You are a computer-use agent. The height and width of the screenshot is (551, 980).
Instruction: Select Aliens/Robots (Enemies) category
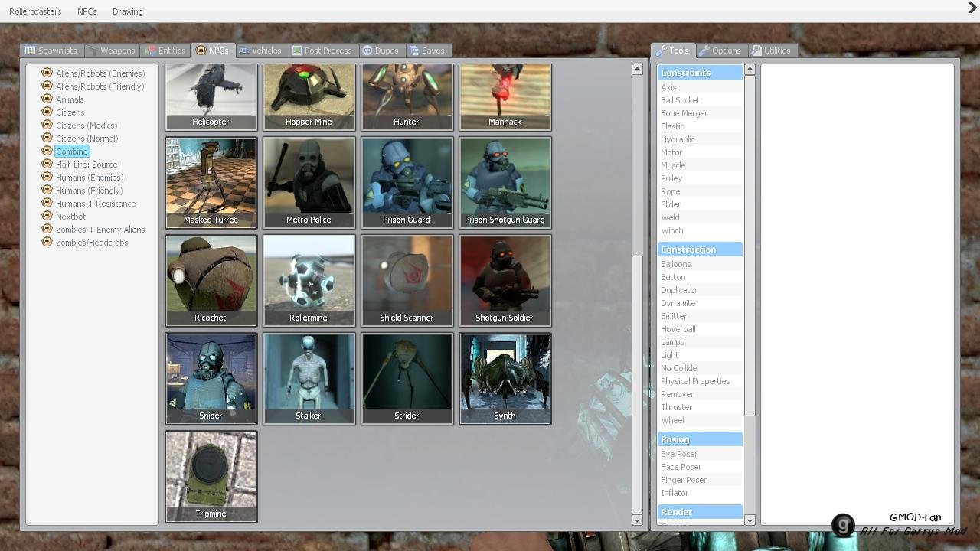[93, 73]
